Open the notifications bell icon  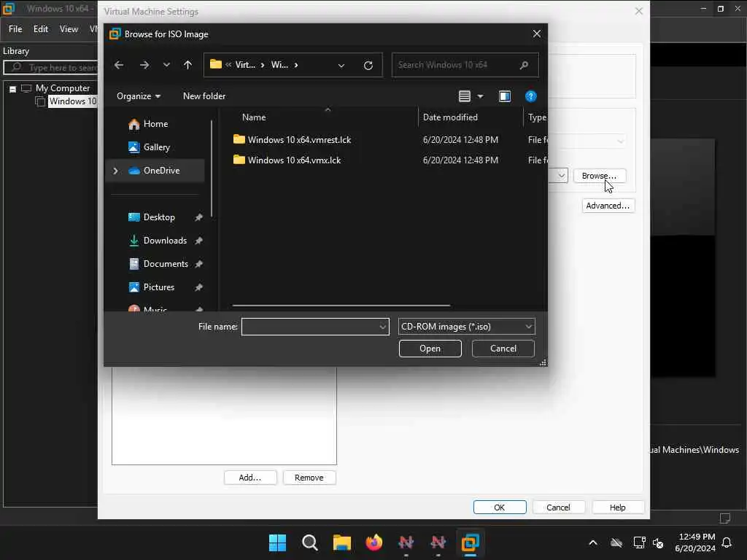pyautogui.click(x=727, y=542)
